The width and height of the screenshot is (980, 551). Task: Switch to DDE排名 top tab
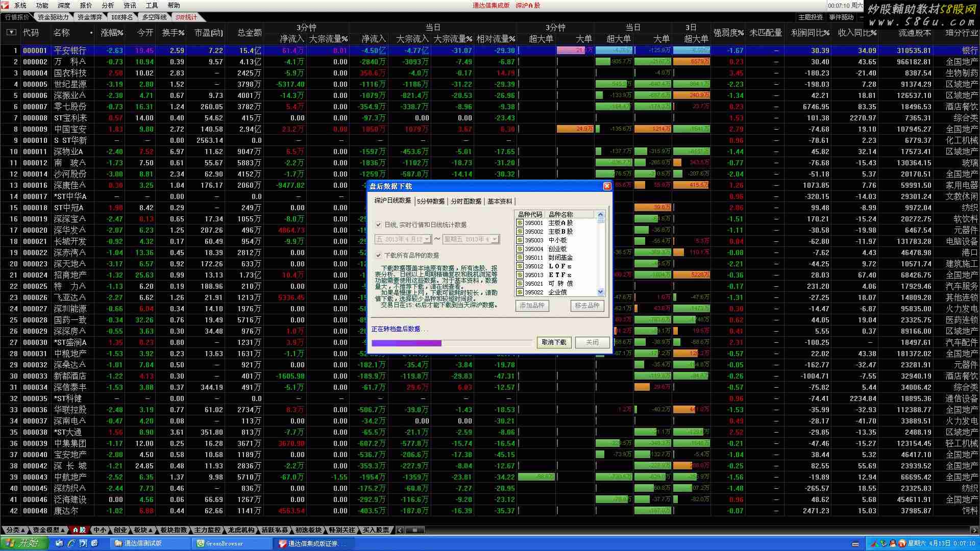point(122,17)
